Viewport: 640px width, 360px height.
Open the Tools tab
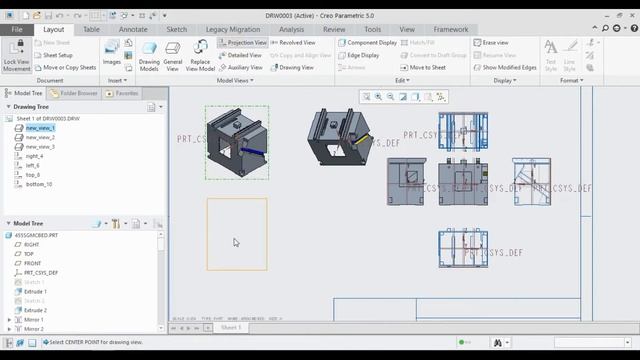coord(372,29)
